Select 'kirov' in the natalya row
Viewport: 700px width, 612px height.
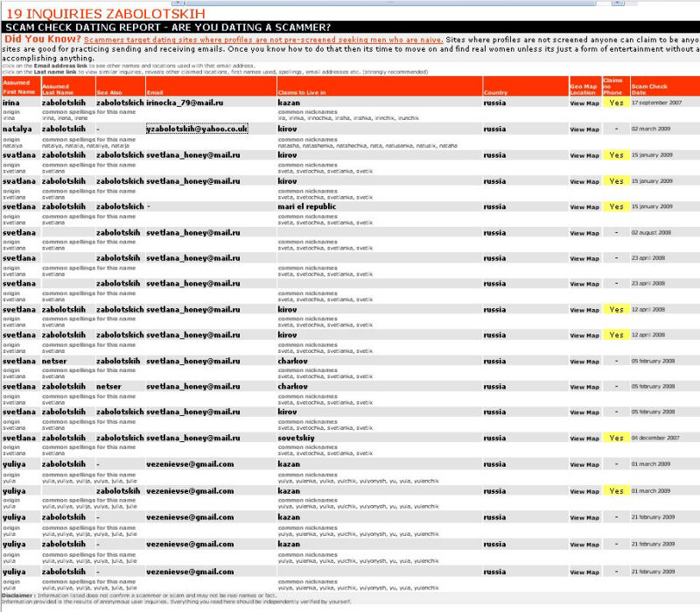[x=287, y=129]
